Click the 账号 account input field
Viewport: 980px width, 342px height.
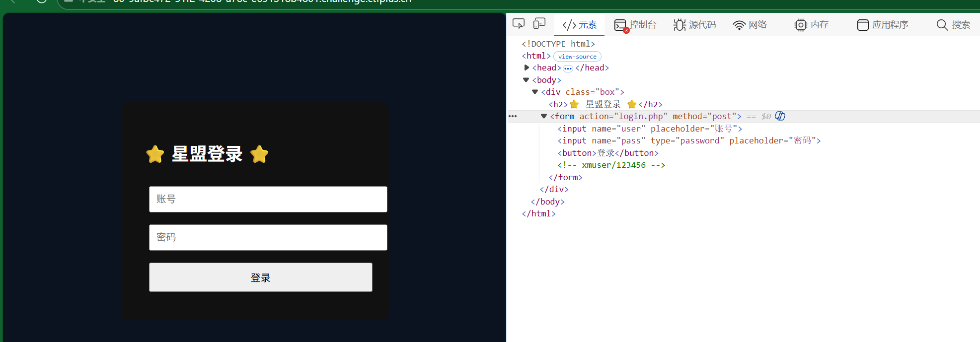click(x=268, y=199)
